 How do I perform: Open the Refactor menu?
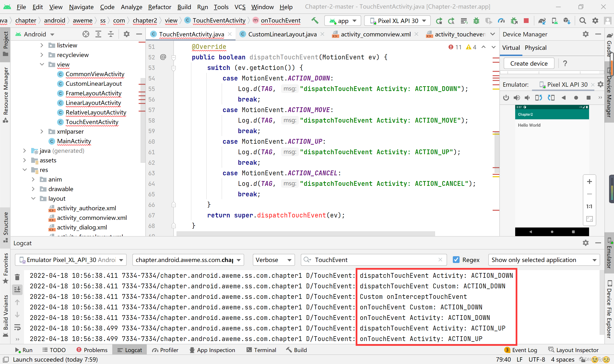coord(159,7)
